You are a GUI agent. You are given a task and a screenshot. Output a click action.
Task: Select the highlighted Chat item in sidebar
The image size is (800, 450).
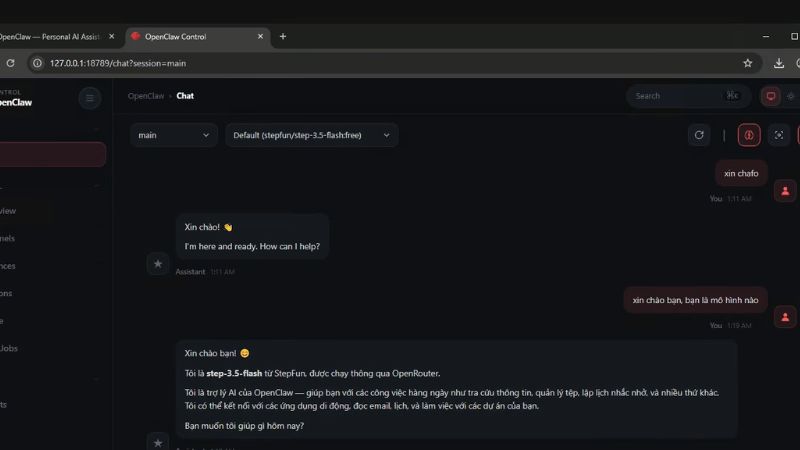click(x=53, y=154)
